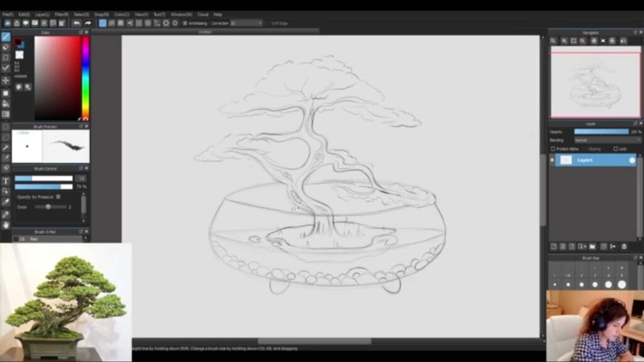Click the Redo arrow in toolbar
Viewport: 644px width, 362px height.
pos(87,23)
